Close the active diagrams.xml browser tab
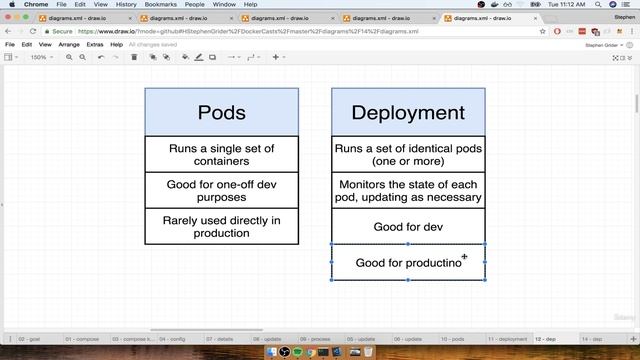Image resolution: width=640 pixels, height=360 pixels. (x=536, y=18)
